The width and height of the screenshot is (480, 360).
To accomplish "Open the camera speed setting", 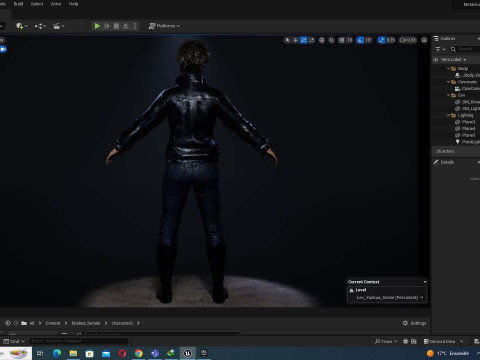I will pyautogui.click(x=408, y=40).
